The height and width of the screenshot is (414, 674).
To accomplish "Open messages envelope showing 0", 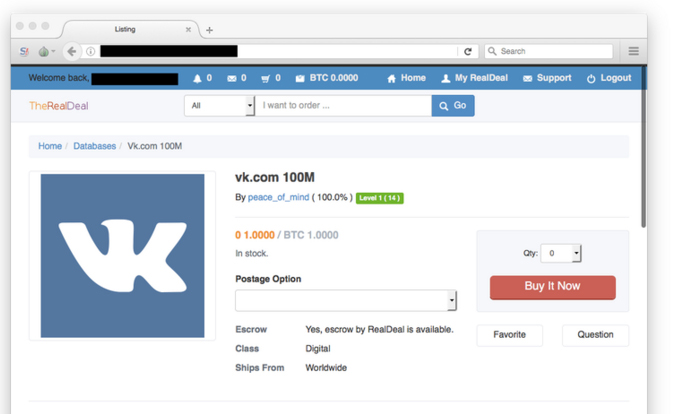I will (x=237, y=78).
